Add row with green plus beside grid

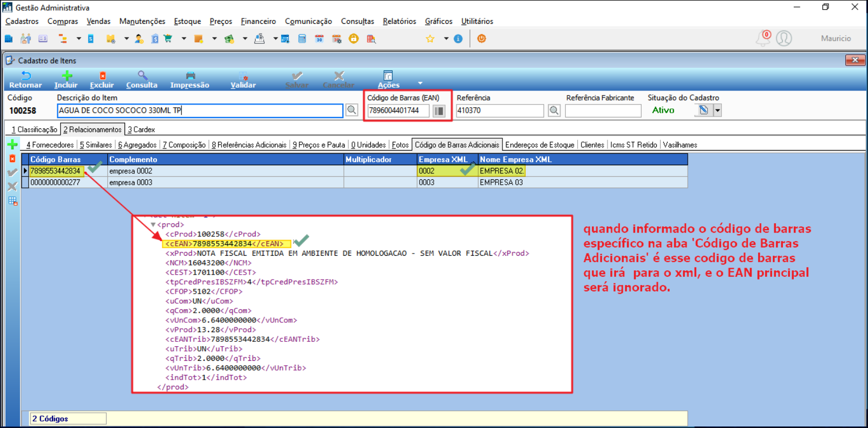[x=12, y=145]
